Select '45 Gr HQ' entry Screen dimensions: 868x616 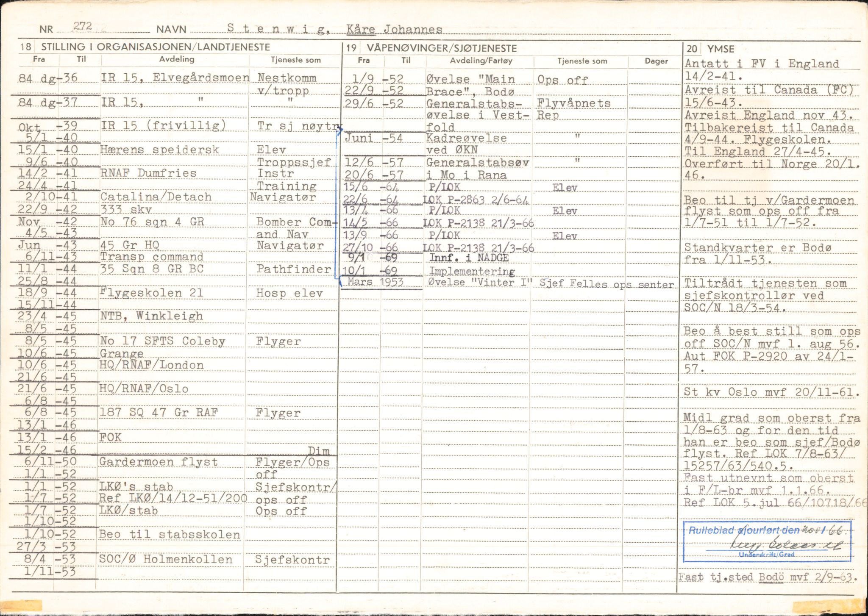click(x=129, y=245)
